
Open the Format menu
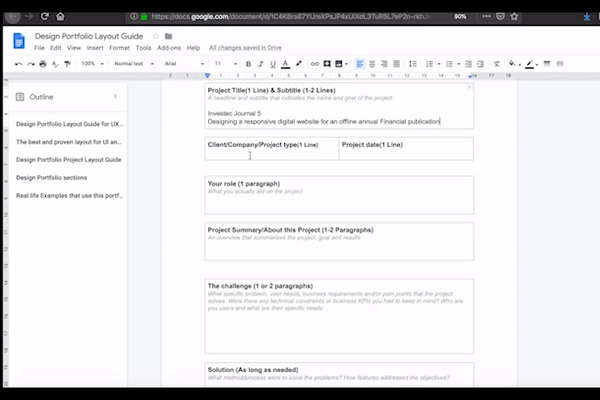point(119,47)
